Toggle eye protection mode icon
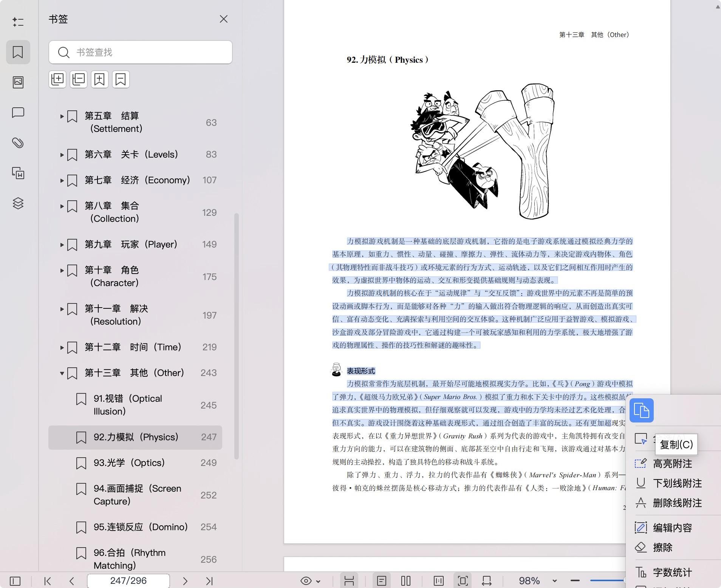721x588 pixels. 306,581
